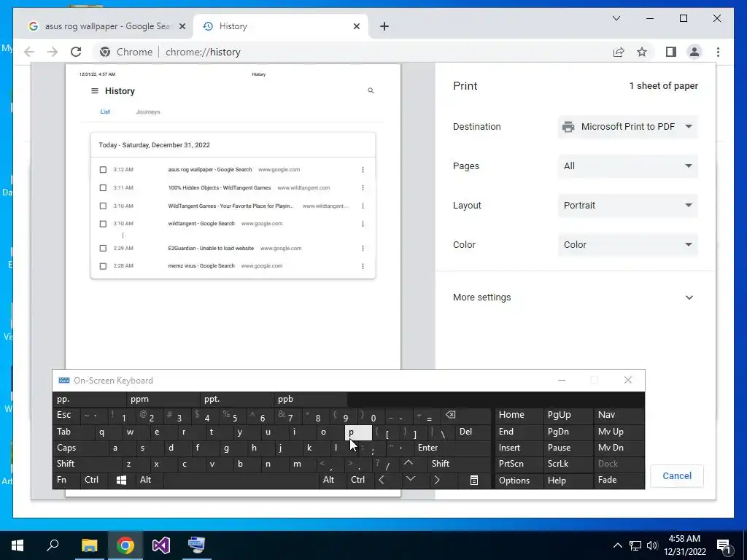
Task: Choose the 'ppb' text suggestion
Action: (x=311, y=400)
